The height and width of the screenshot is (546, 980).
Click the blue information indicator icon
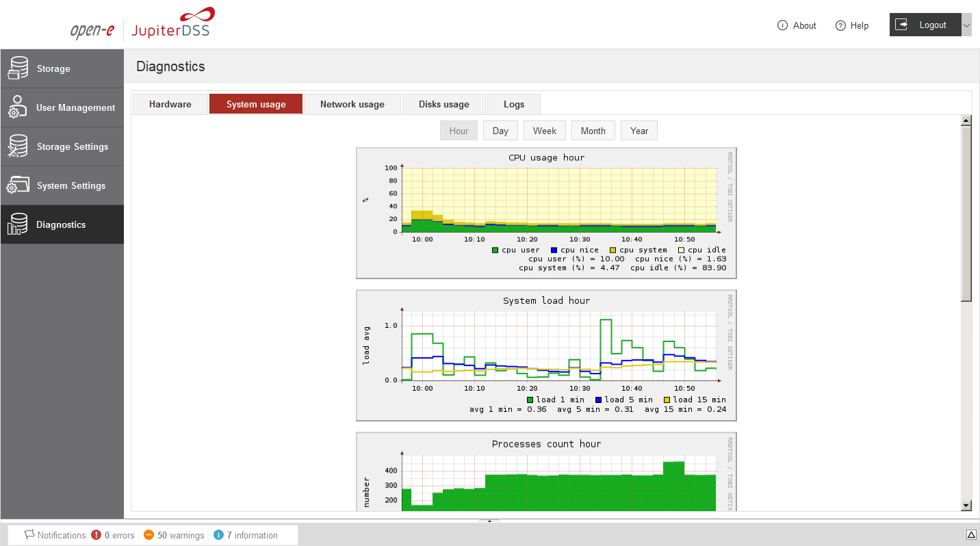(218, 535)
